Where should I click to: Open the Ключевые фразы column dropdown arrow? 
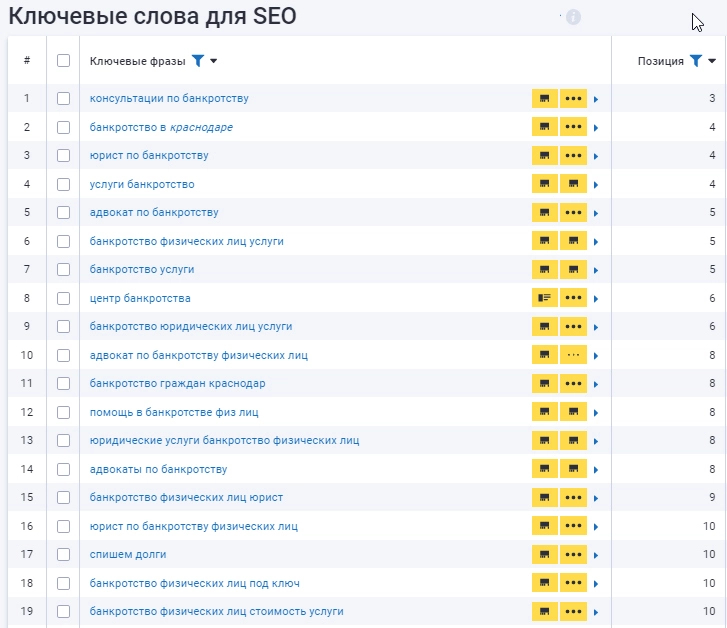214,61
